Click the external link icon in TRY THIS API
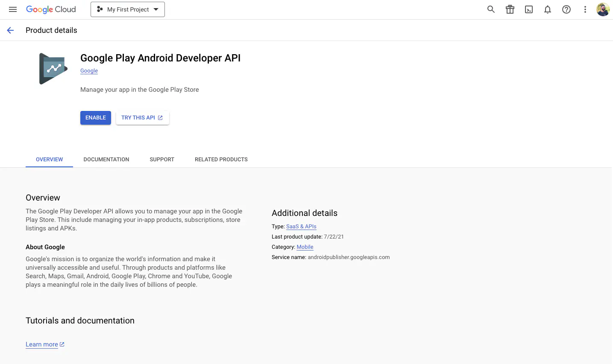 160,118
